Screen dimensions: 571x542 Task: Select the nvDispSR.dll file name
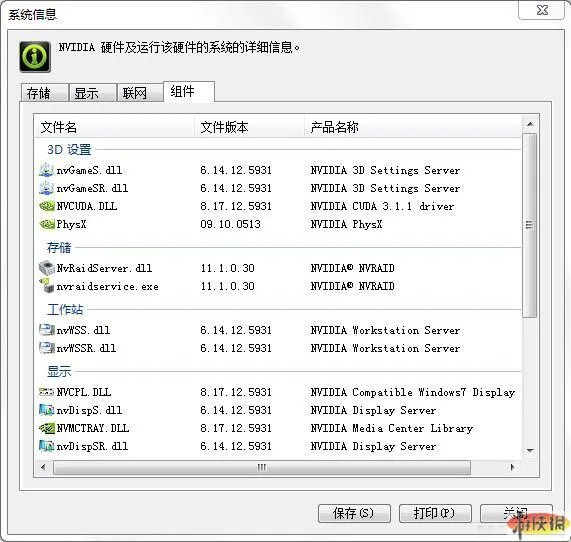(x=92, y=446)
